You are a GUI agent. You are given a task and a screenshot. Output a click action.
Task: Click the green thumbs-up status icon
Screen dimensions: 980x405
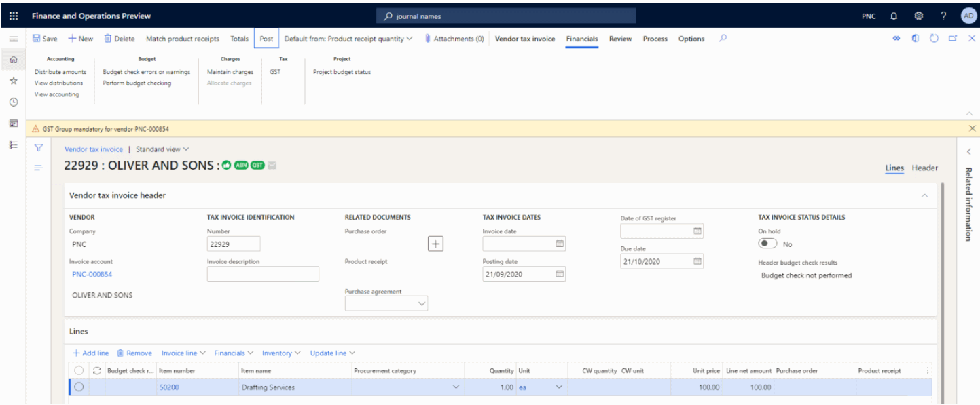pos(226,166)
